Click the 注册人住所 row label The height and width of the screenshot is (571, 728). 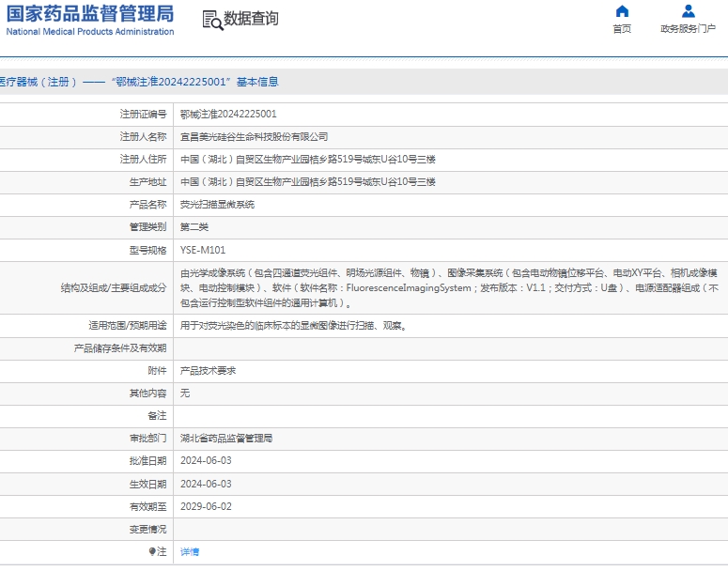coord(143,160)
